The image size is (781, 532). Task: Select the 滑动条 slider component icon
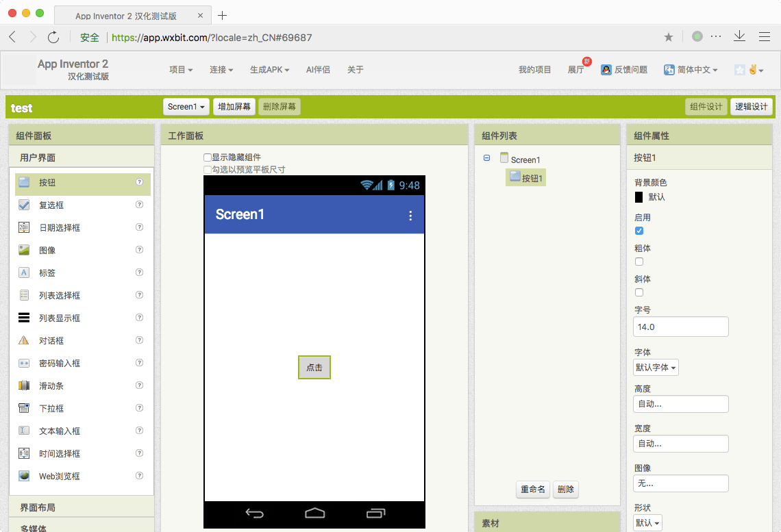[24, 385]
